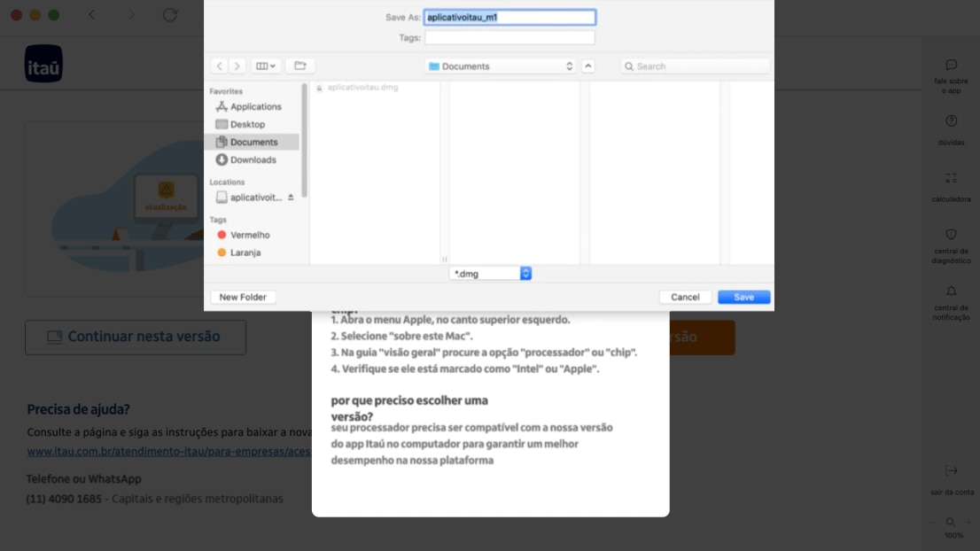
Task: Select the Laranja orange tag
Action: 239,252
